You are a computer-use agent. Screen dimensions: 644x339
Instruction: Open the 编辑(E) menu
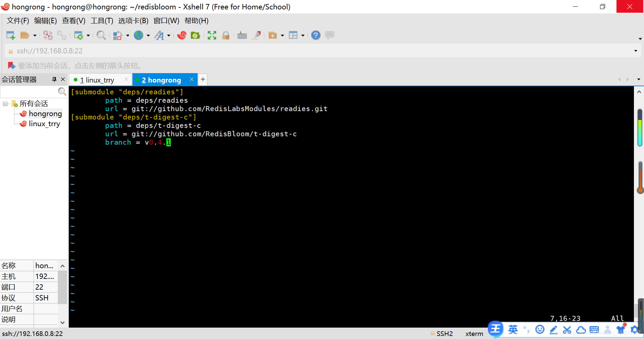[x=45, y=21]
